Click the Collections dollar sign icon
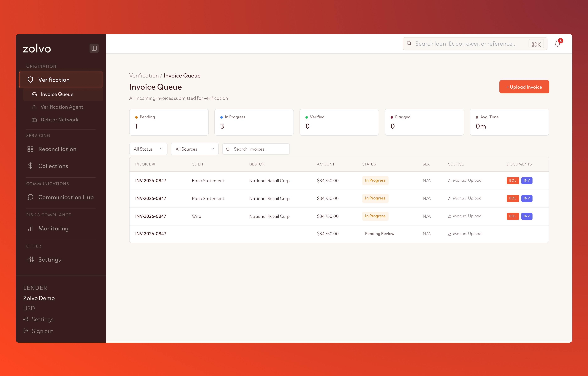 tap(30, 166)
